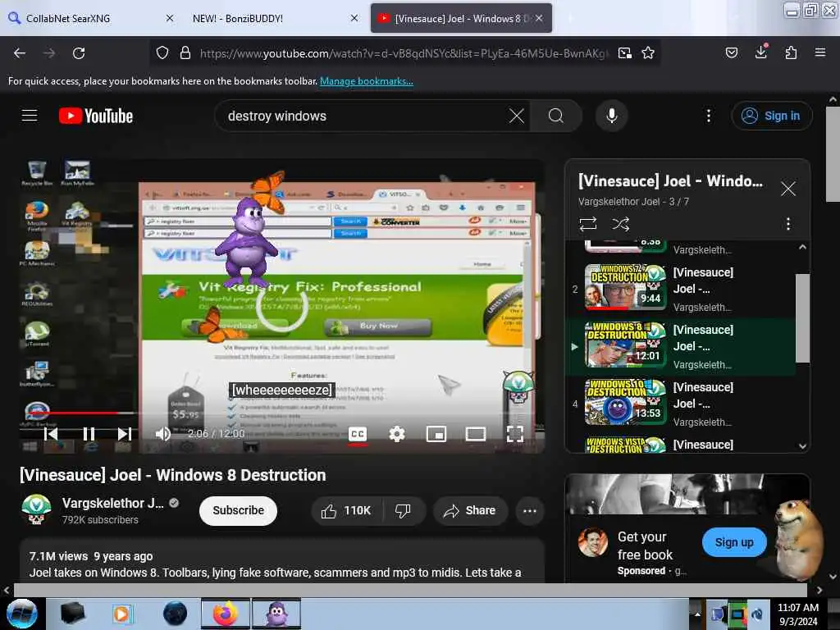
Task: Like the video with 110K likes
Action: pyautogui.click(x=347, y=511)
